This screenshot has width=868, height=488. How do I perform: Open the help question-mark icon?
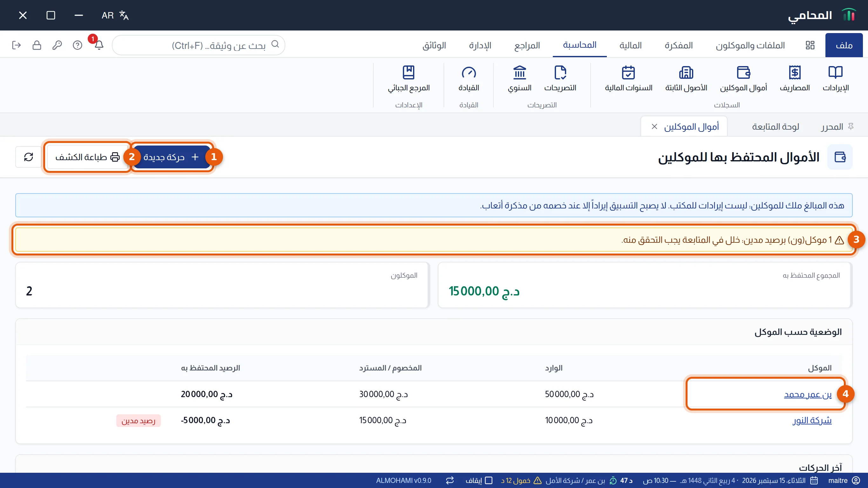click(x=78, y=45)
